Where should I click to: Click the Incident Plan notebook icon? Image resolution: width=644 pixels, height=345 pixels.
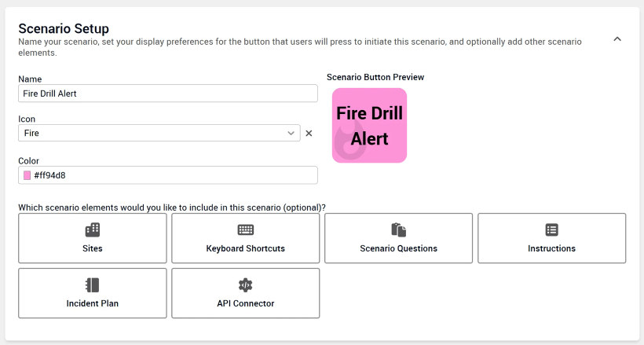[93, 284]
